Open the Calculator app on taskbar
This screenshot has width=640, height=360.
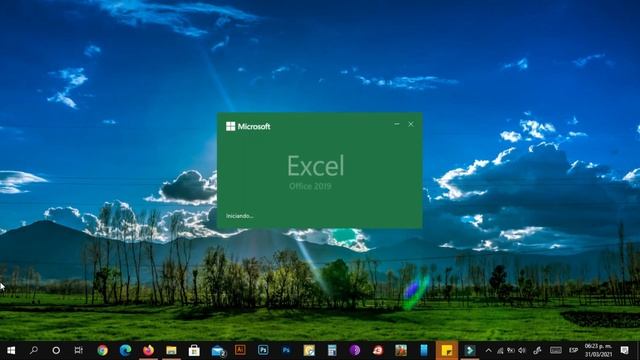pyautogui.click(x=332, y=350)
